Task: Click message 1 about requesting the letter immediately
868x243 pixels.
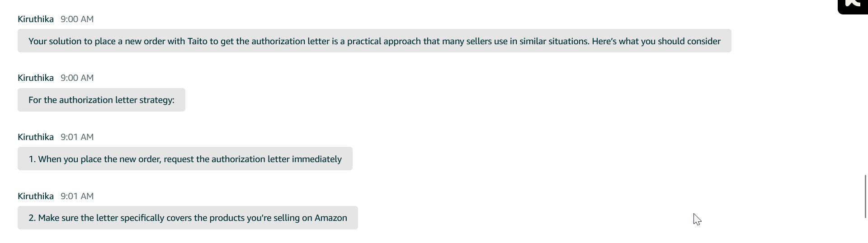Action: point(185,159)
